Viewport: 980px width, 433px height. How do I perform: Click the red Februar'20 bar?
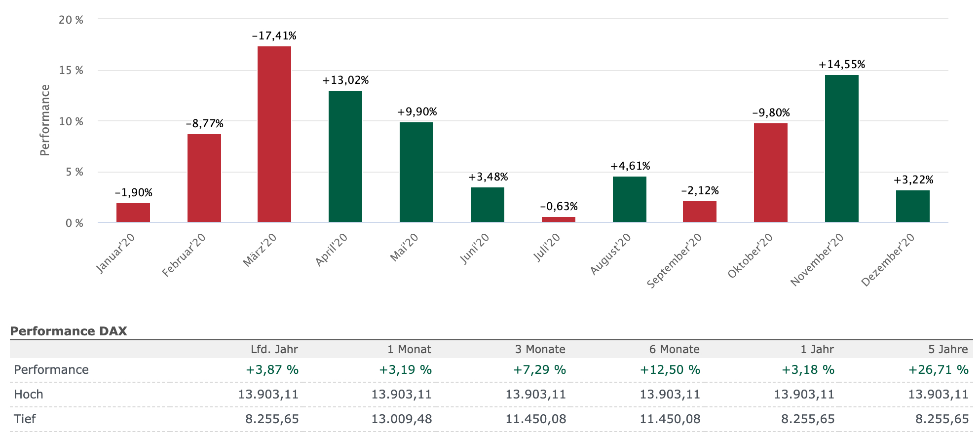tap(204, 178)
